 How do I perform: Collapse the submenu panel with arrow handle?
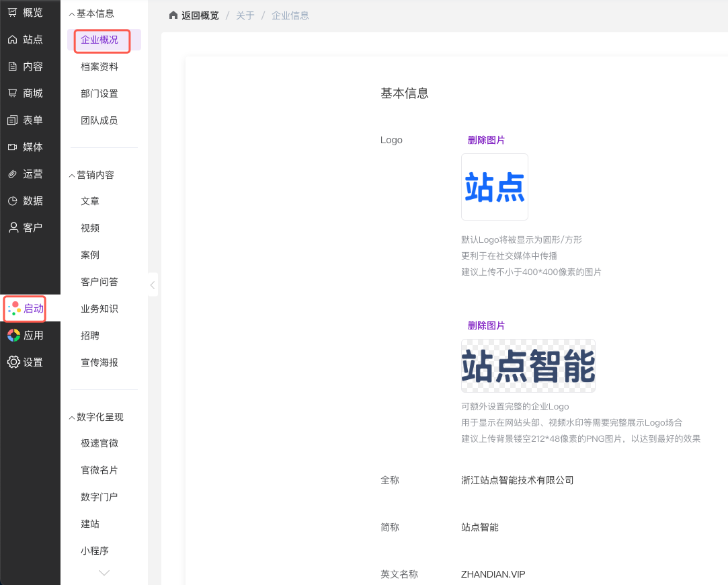click(x=153, y=285)
